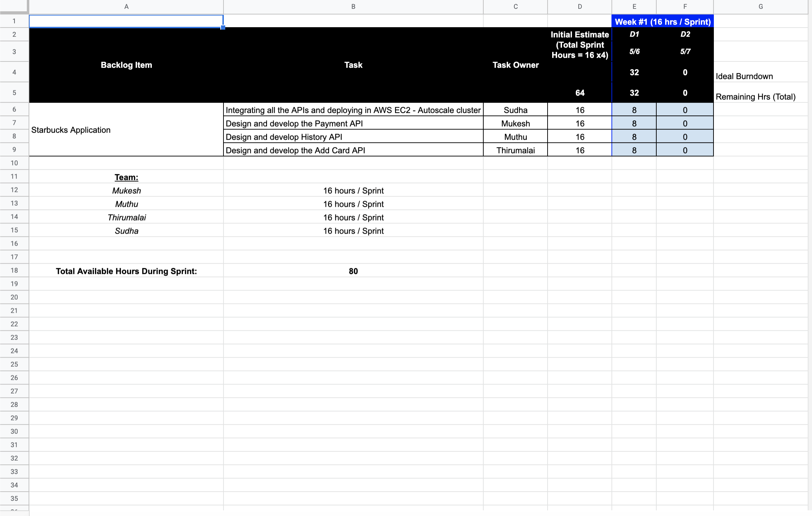The image size is (812, 516).
Task: Click the cell showing 64 total estimate
Action: pos(579,92)
